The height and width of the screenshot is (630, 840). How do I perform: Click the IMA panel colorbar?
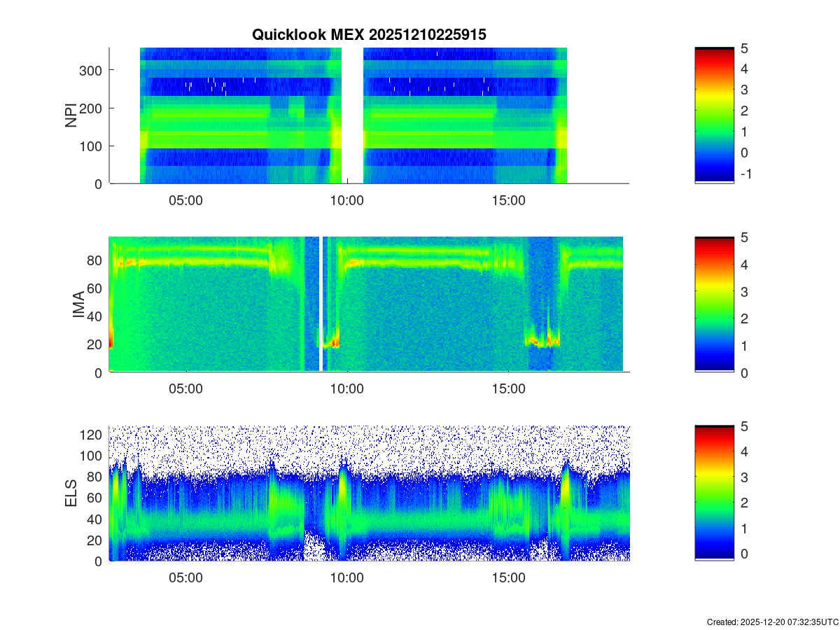click(x=714, y=304)
